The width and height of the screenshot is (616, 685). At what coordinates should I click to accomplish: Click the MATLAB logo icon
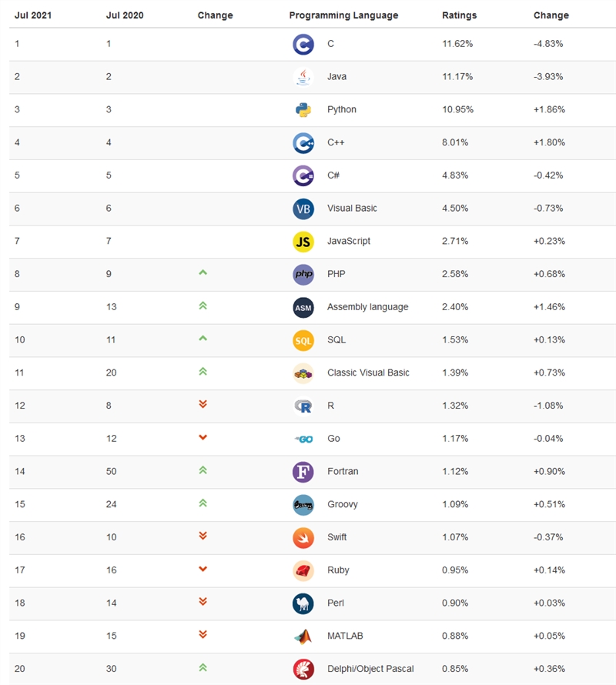point(303,637)
